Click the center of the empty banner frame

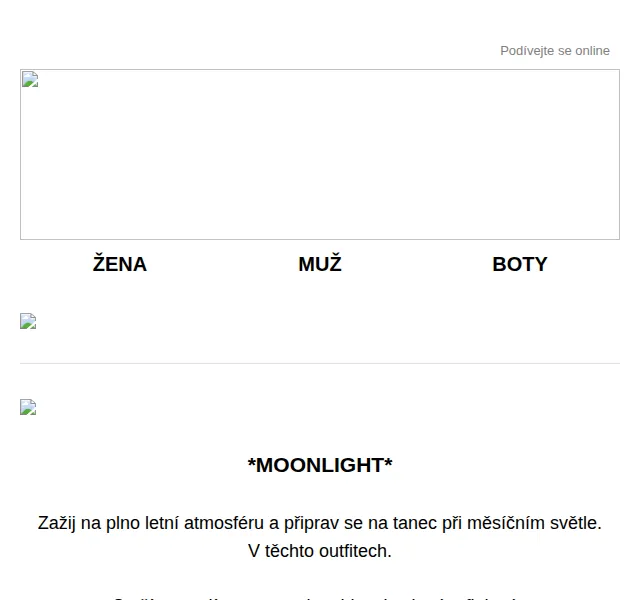320,154
